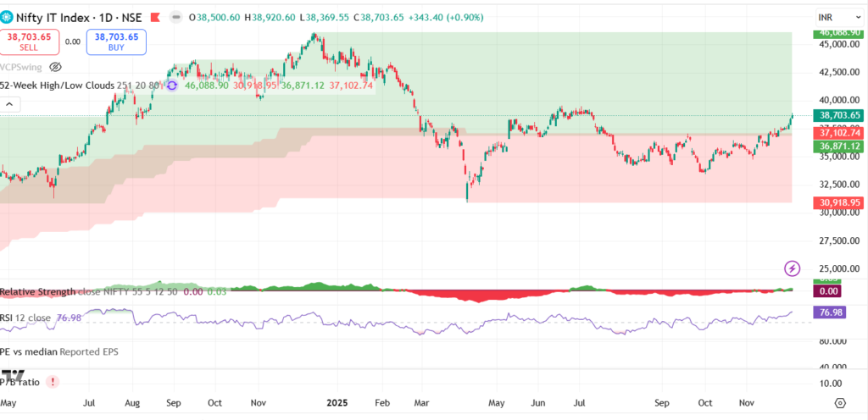Viewport: 868px width, 420px height.
Task: Click 36,871.12 in the 52-Week Clouds legend
Action: (x=303, y=86)
